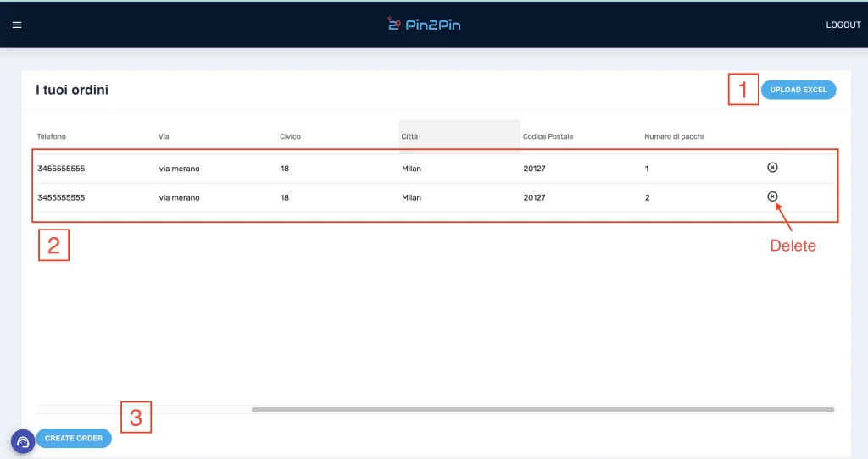This screenshot has width=868, height=459.
Task: Open the hamburger navigation menu
Action: (x=17, y=25)
